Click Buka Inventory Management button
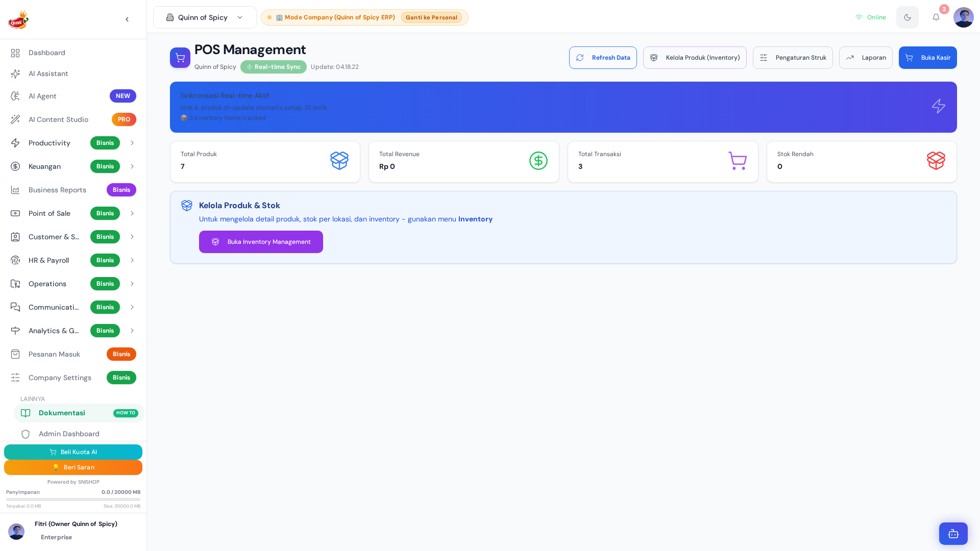This screenshot has height=551, width=980. tap(261, 242)
